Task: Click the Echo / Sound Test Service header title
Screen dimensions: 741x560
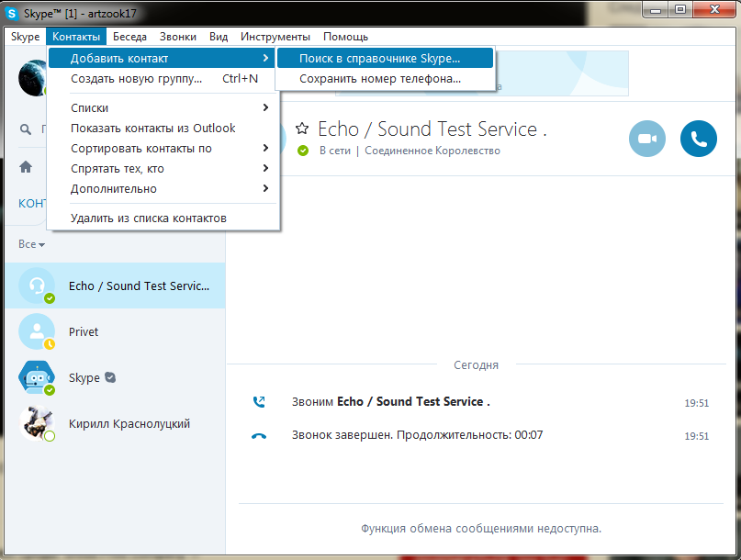Action: click(432, 129)
